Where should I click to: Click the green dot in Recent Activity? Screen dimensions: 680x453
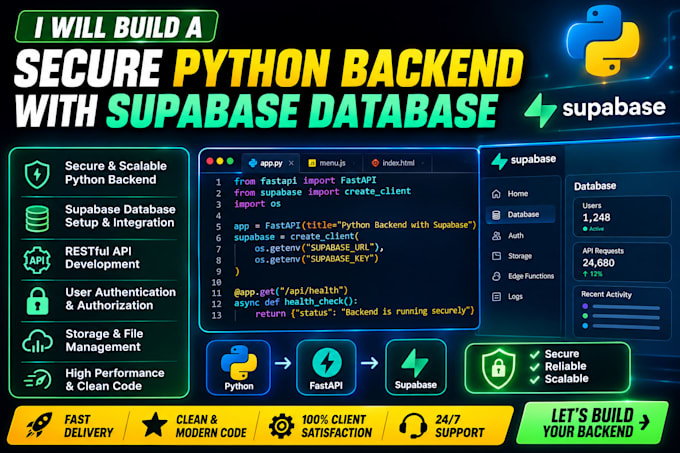(x=585, y=316)
